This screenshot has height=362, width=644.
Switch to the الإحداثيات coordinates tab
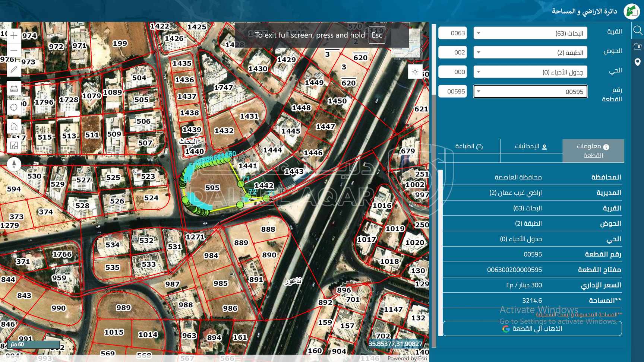click(531, 147)
